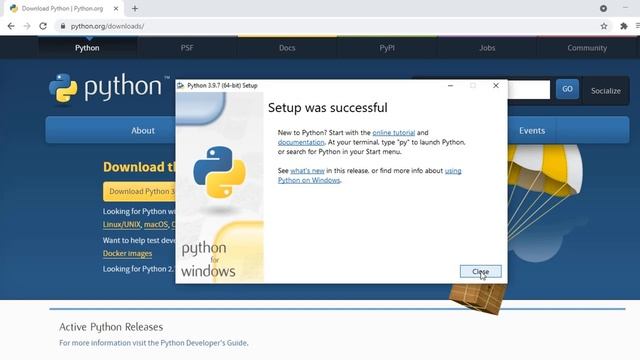The height and width of the screenshot is (360, 640).
Task: Open the About menu on website
Action: [x=143, y=131]
